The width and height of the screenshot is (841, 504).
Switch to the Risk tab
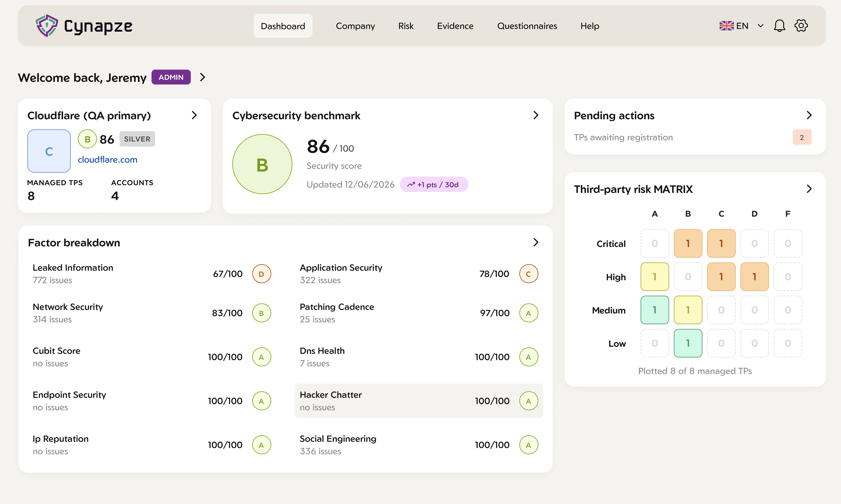[406, 26]
